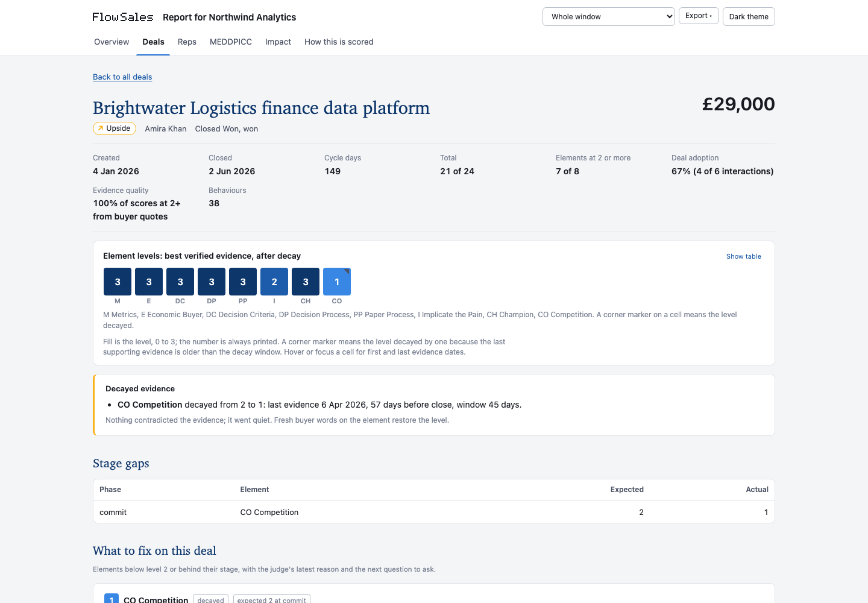868x603 pixels.
Task: Select the Deals tab
Action: click(x=153, y=42)
